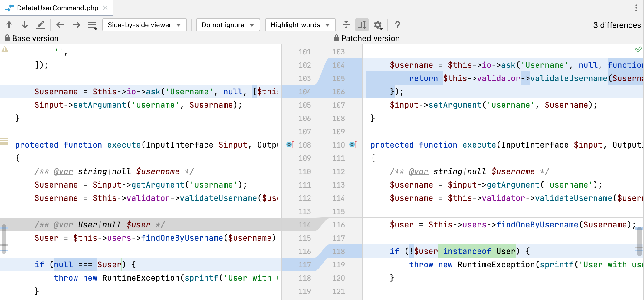
Task: Close the DeleteUserCommand.php tab
Action: click(x=105, y=8)
